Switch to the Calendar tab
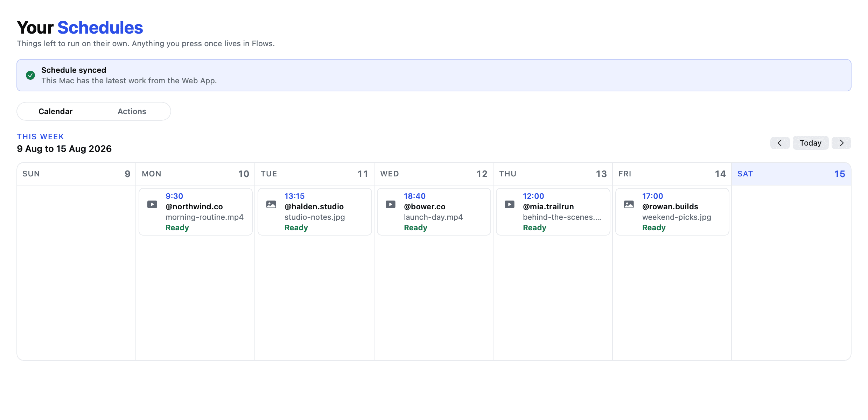Viewport: 868px width, 420px height. click(55, 111)
